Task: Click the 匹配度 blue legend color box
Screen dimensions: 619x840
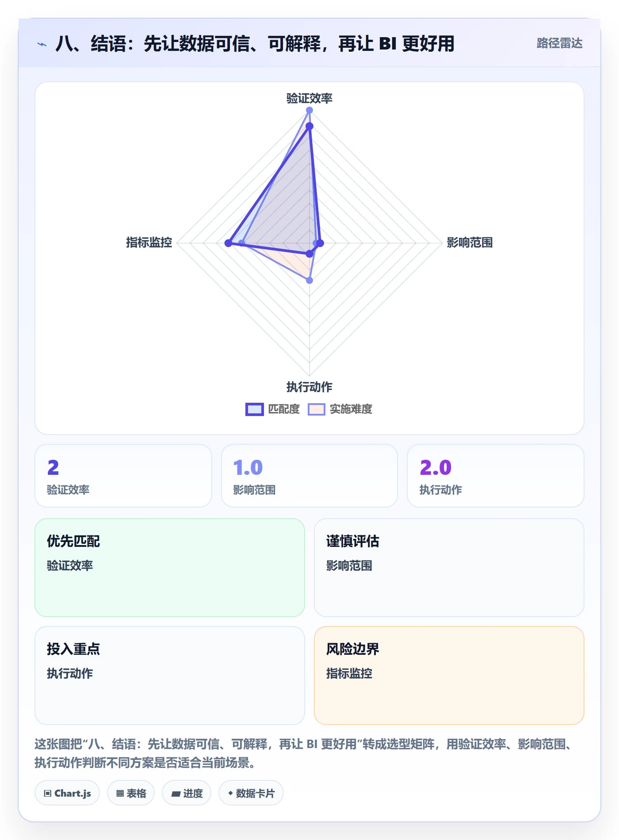Action: tap(255, 409)
